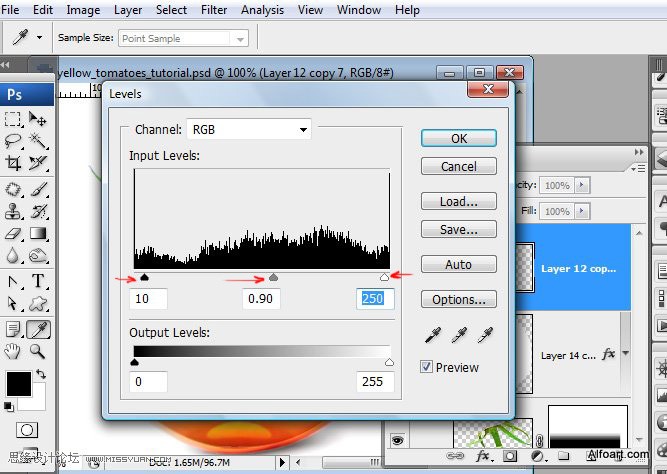Viewport: 667px width, 474px height.
Task: Select the Path Selection tool
Action: 13,303
